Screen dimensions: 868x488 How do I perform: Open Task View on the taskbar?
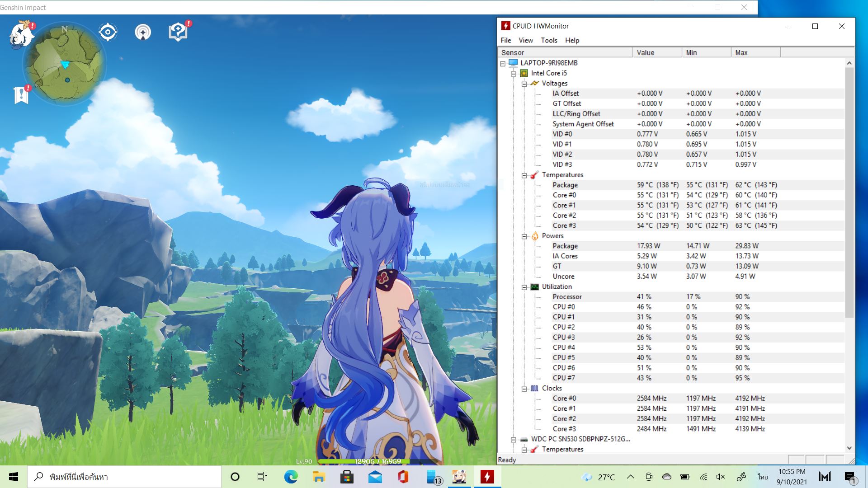[262, 477]
